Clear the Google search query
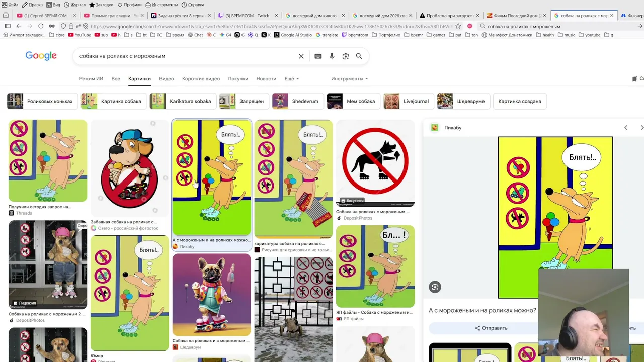The height and width of the screenshot is (362, 644). click(301, 56)
